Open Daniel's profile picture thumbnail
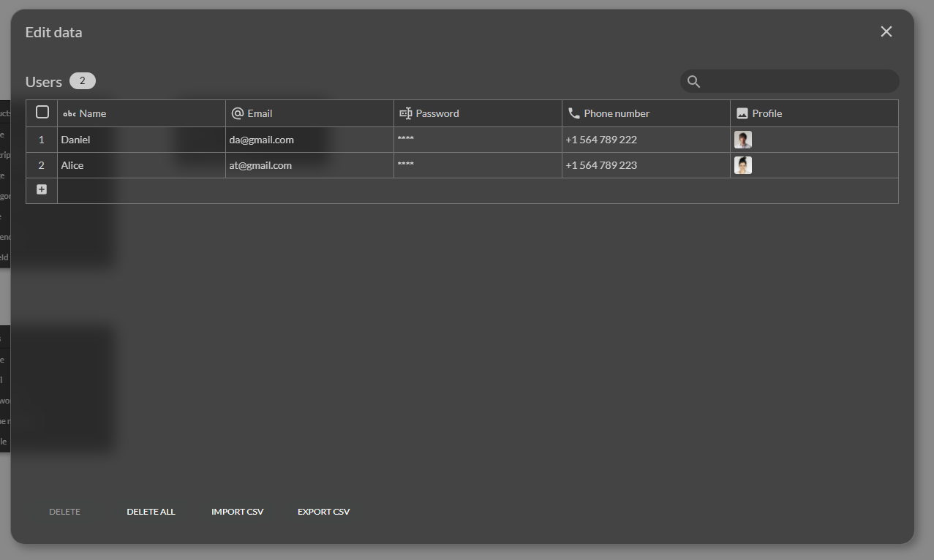This screenshot has height=560, width=934. point(743,140)
